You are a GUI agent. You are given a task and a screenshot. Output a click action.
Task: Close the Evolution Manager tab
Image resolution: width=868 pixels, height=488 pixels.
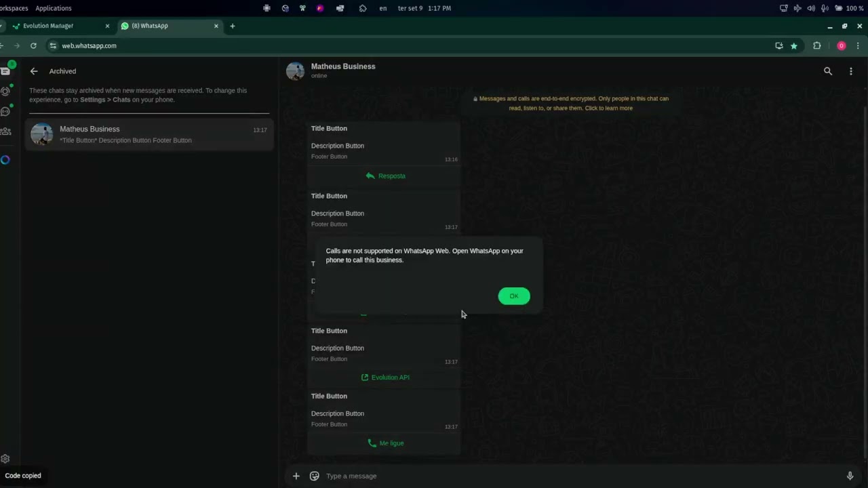107,26
